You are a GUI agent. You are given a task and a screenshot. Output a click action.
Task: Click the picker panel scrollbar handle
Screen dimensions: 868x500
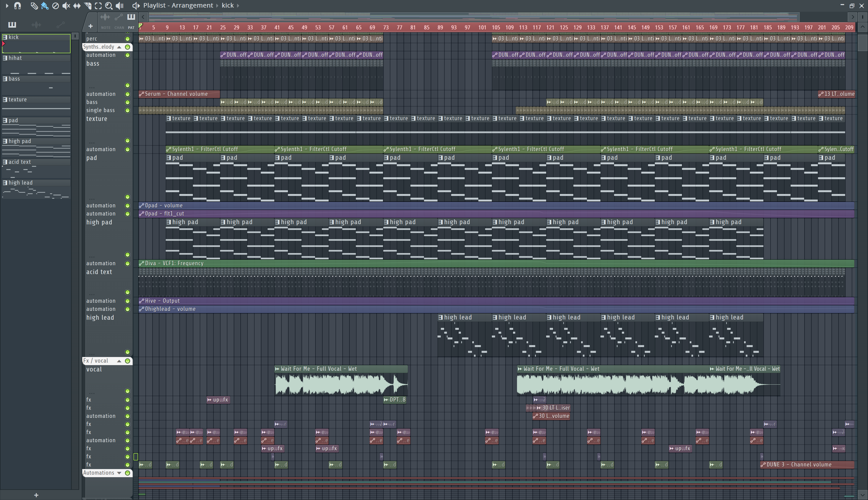pyautogui.click(x=75, y=36)
